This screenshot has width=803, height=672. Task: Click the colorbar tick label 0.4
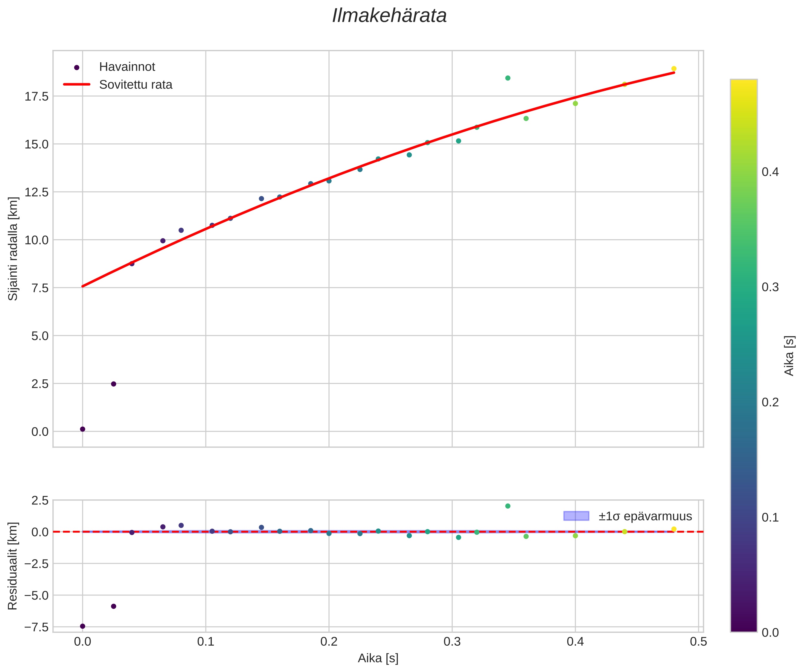770,172
